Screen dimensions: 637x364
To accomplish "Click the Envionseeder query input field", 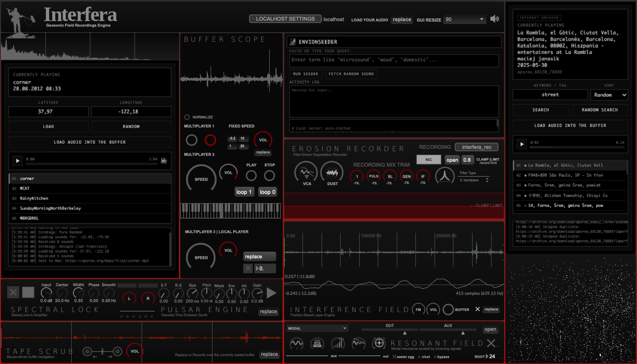I will point(394,61).
